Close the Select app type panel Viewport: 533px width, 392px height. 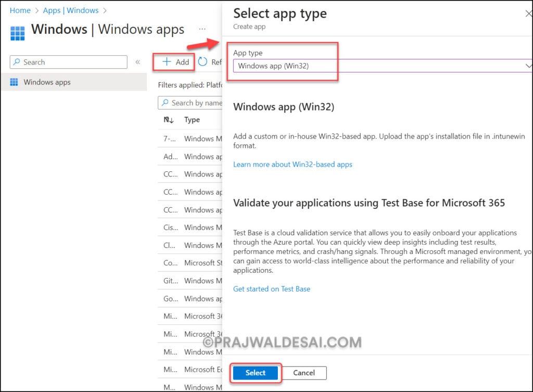[529, 14]
